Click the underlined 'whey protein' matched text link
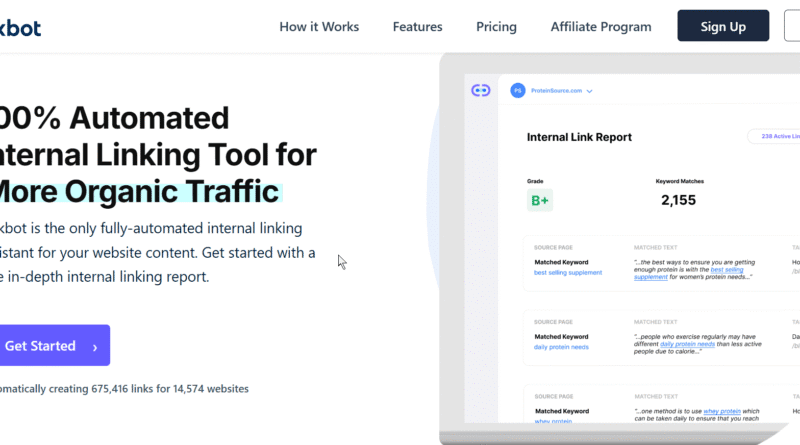Screen dimensions: 800x445 tap(722, 411)
